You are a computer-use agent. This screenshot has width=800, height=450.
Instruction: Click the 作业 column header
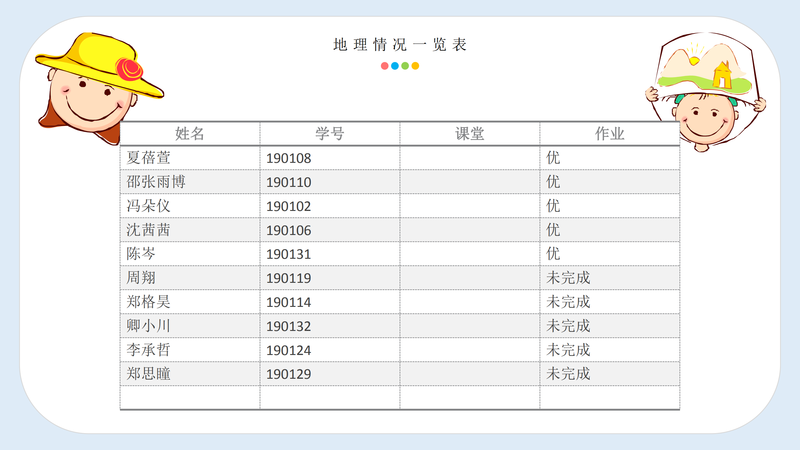(610, 134)
